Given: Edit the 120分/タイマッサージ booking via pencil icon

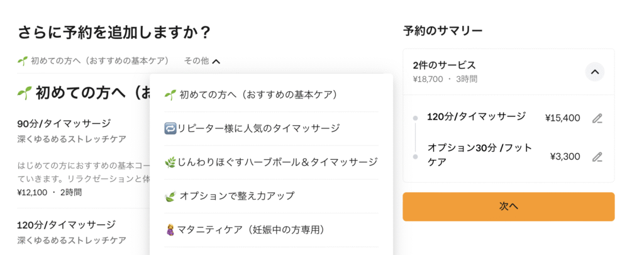Looking at the screenshot, I should tap(597, 118).
